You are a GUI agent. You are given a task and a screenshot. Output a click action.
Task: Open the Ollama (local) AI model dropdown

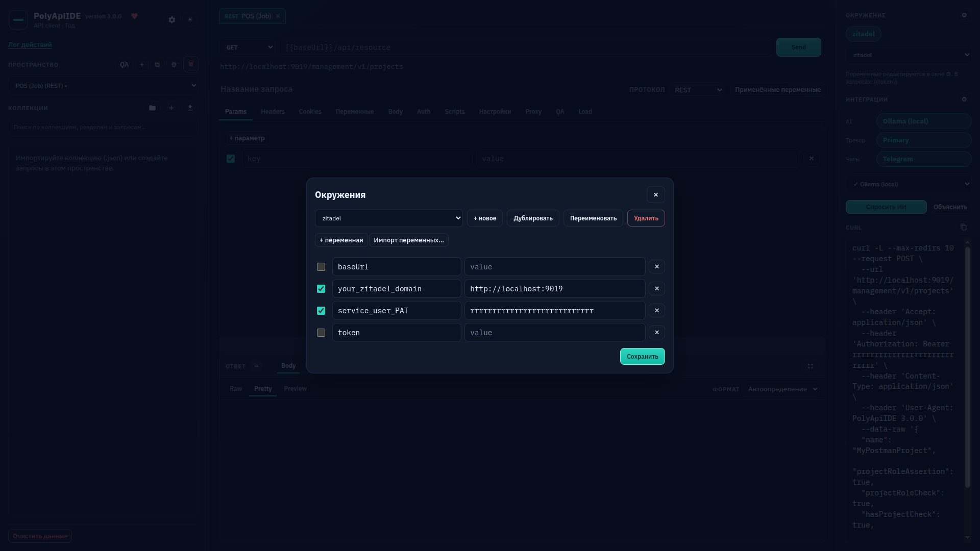(909, 184)
